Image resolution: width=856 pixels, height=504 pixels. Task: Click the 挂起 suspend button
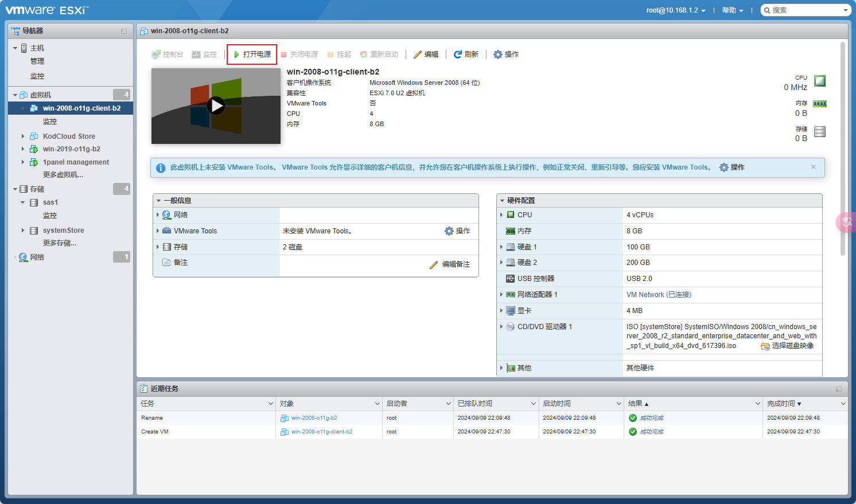pyautogui.click(x=339, y=54)
